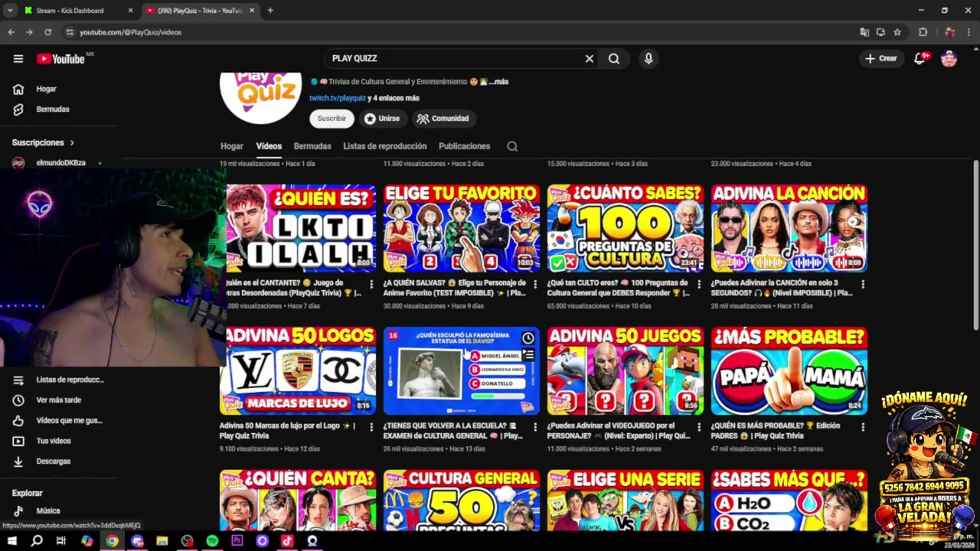Switch to channel Hogar tab
The width and height of the screenshot is (980, 551).
pos(232,146)
